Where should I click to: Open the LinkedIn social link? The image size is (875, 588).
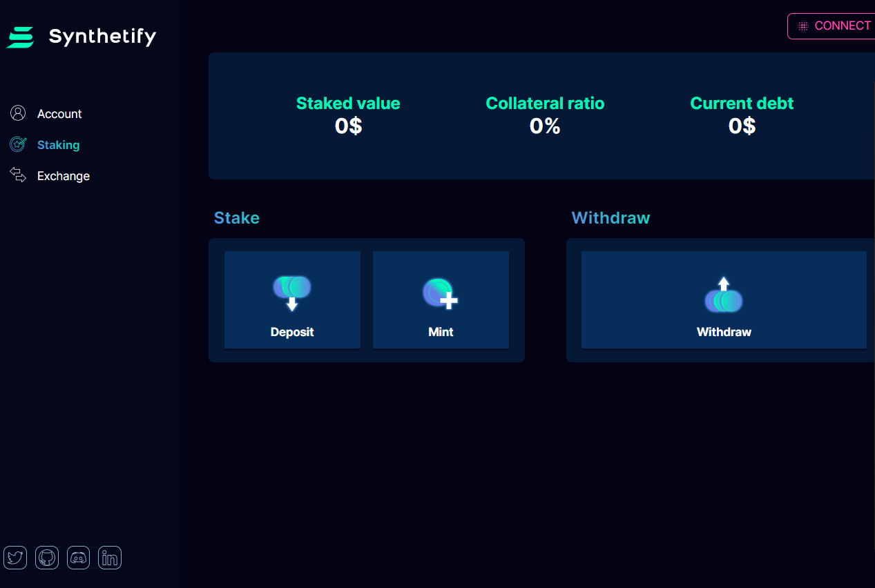(110, 558)
